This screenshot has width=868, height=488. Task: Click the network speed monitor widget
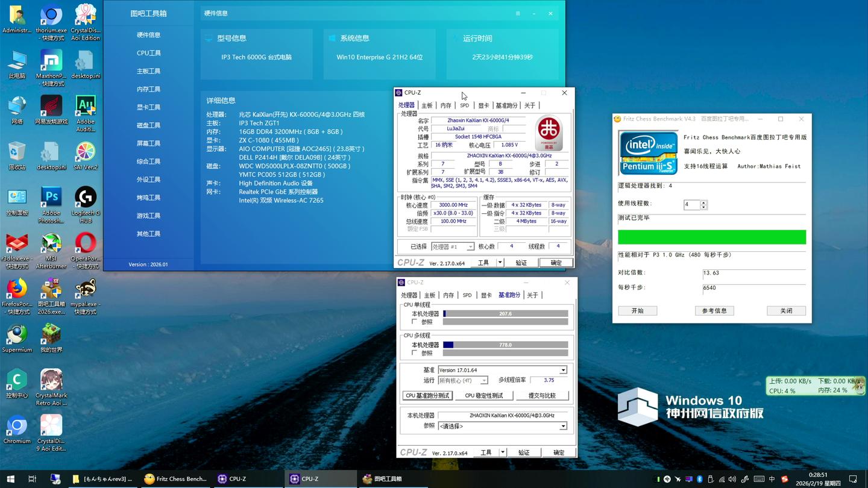815,386
